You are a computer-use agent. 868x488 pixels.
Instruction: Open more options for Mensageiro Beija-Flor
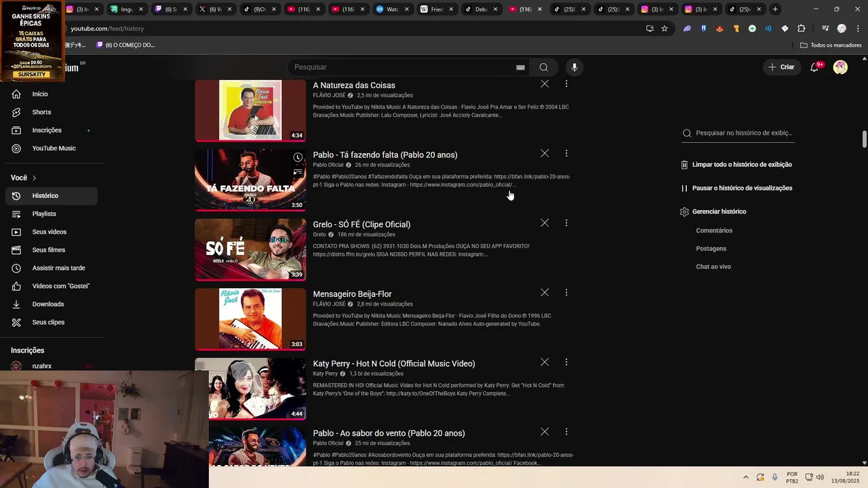(566, 293)
